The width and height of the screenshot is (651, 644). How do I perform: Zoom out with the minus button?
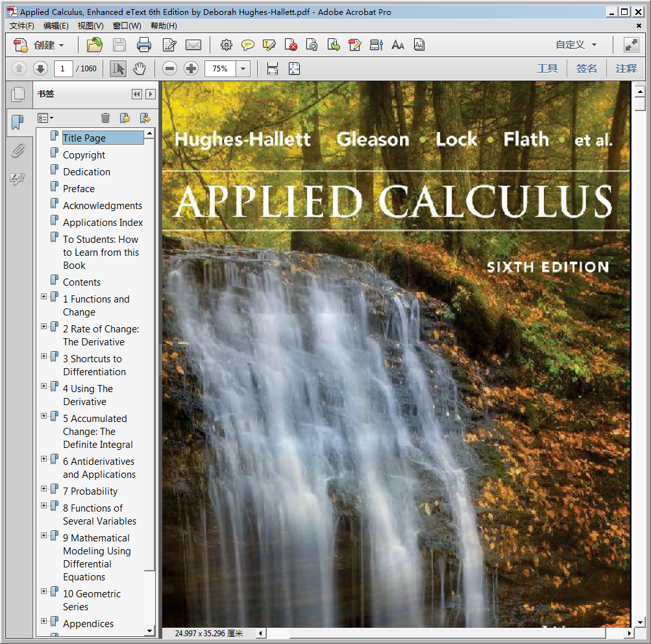point(169,69)
